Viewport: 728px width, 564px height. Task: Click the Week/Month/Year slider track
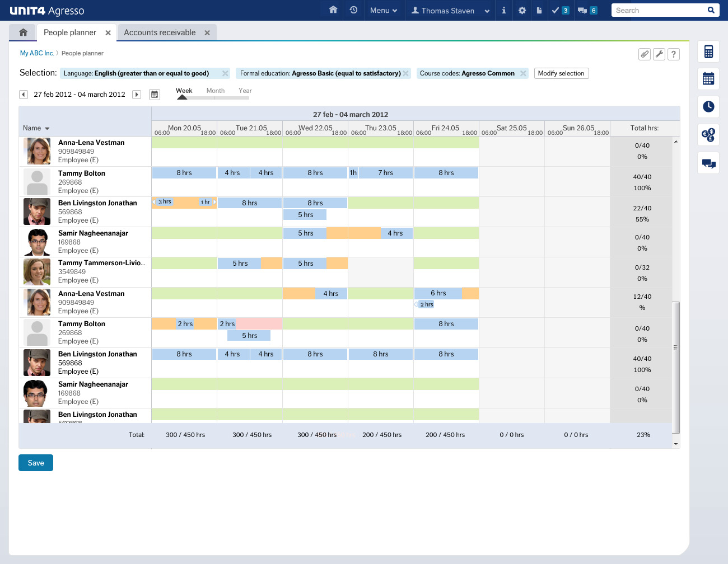216,98
